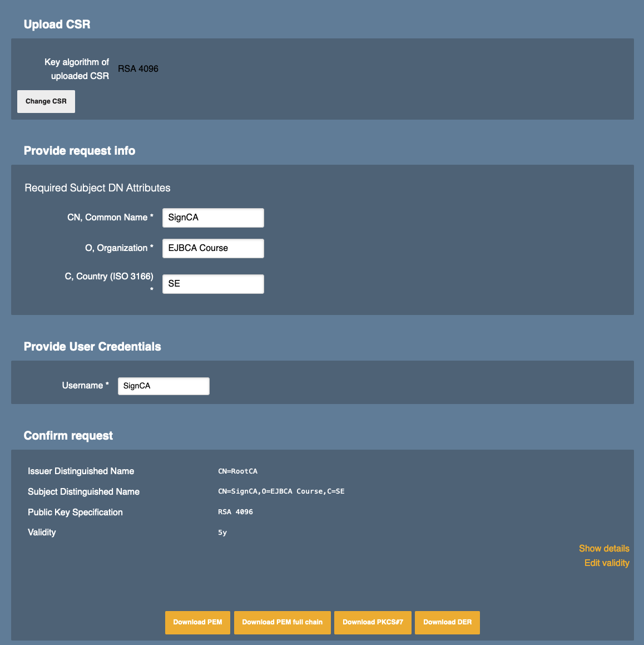The height and width of the screenshot is (645, 644).
Task: Click the Change CSR button
Action: (46, 101)
